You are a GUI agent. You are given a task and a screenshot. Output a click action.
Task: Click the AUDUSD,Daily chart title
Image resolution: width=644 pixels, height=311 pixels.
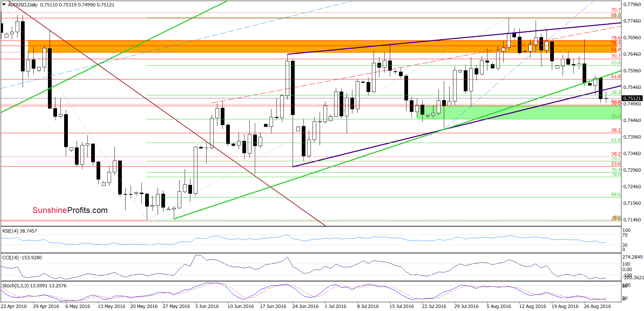coord(23,5)
